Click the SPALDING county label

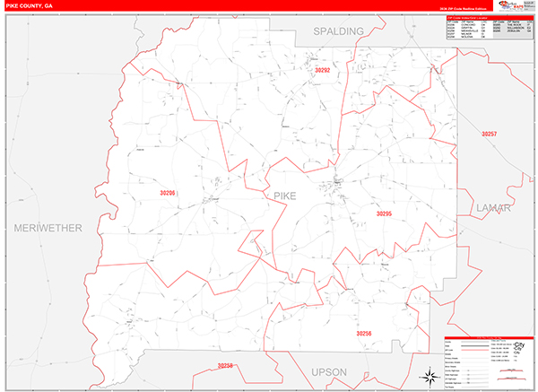pos(338,31)
